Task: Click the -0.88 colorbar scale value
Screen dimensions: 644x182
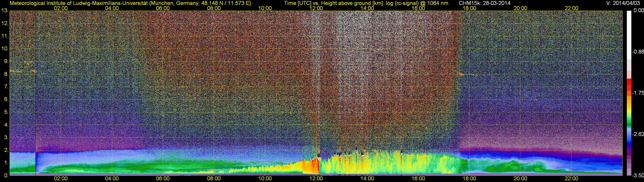Action: [x=638, y=52]
